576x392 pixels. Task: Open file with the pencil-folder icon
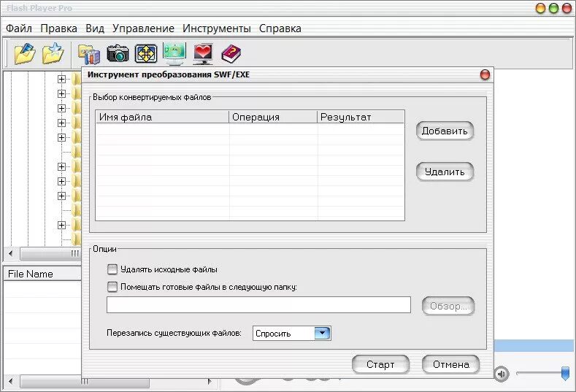[25, 53]
